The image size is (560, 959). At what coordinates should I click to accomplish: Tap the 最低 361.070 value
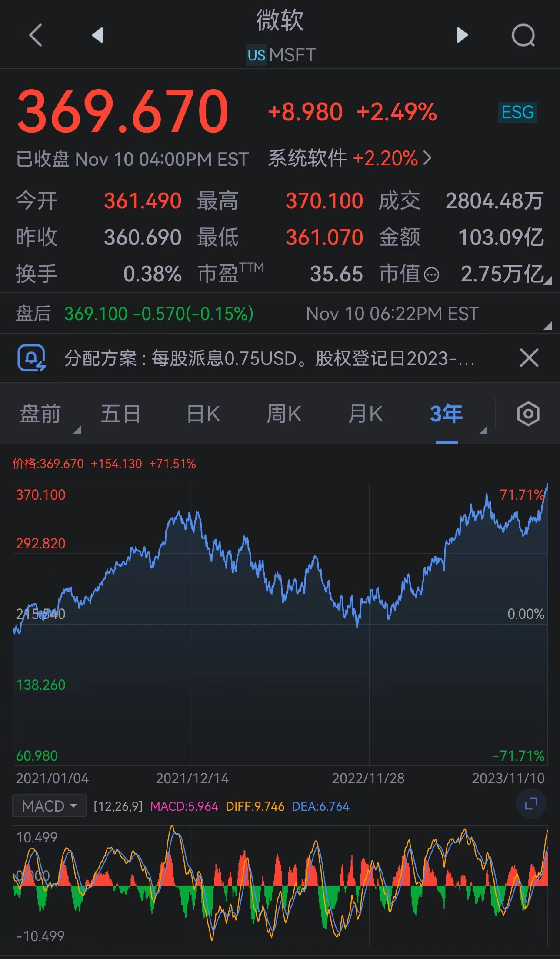[324, 237]
